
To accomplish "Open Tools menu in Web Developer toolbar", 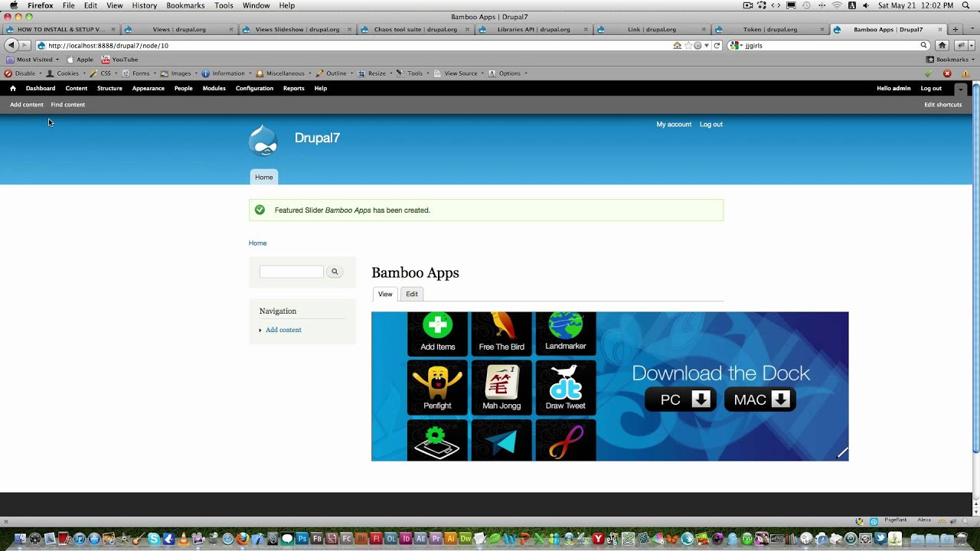I will [x=413, y=73].
